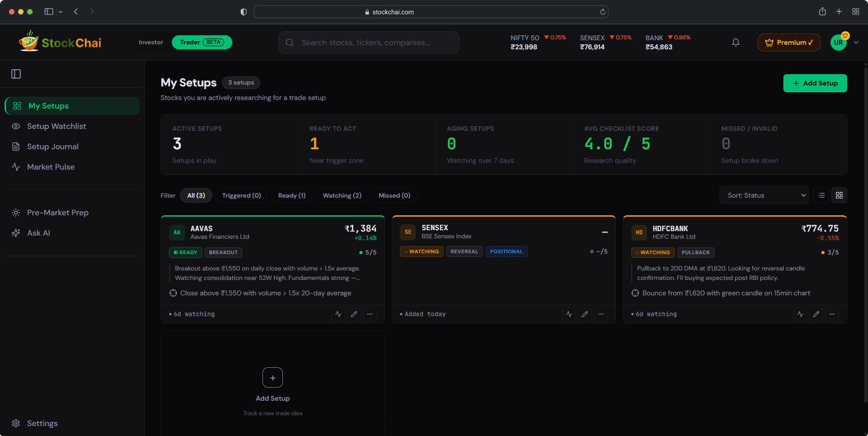
Task: Filter by Triggered (0)
Action: 242,195
